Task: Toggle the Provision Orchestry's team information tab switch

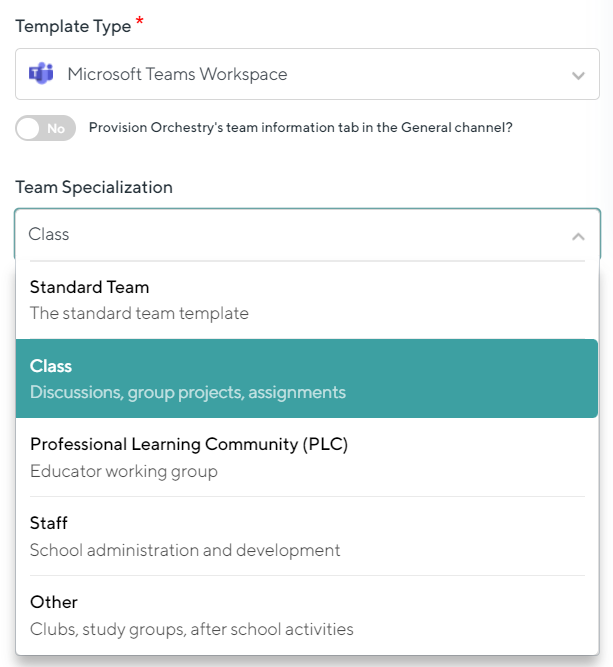Action: pyautogui.click(x=46, y=128)
